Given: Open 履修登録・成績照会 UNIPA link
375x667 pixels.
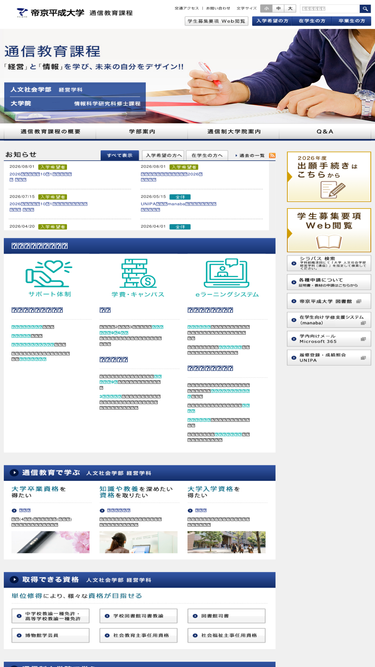Looking at the screenshot, I should 329,357.
